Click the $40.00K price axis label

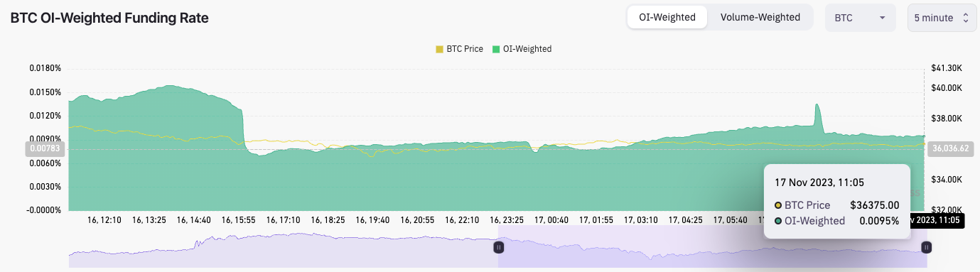[x=947, y=88]
